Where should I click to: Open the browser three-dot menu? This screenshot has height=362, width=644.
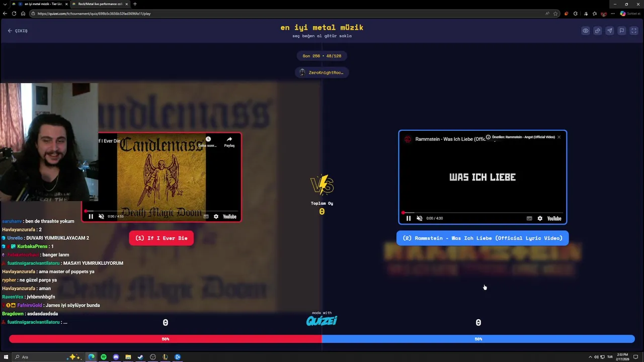click(613, 14)
